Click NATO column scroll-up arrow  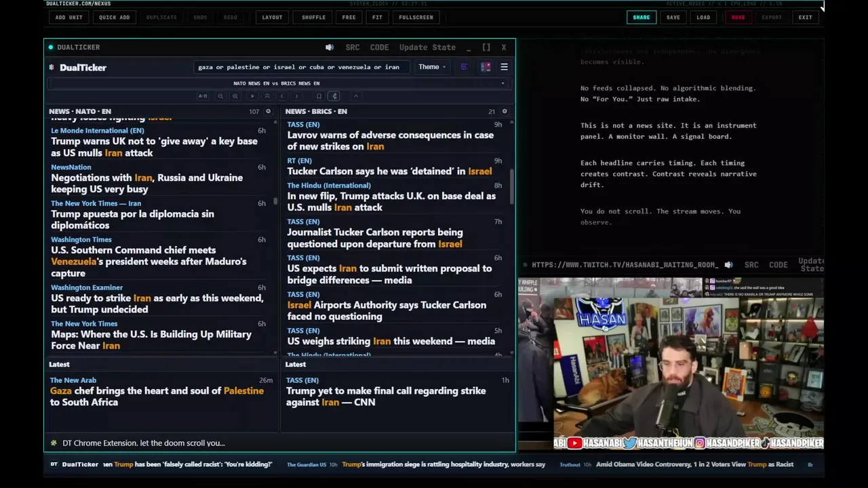pos(275,122)
